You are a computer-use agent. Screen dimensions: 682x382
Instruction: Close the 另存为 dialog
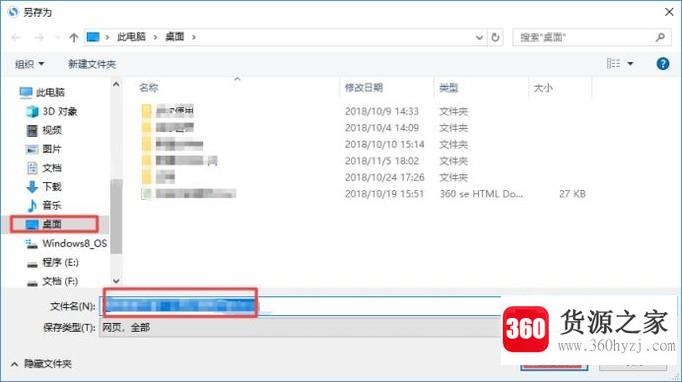669,12
